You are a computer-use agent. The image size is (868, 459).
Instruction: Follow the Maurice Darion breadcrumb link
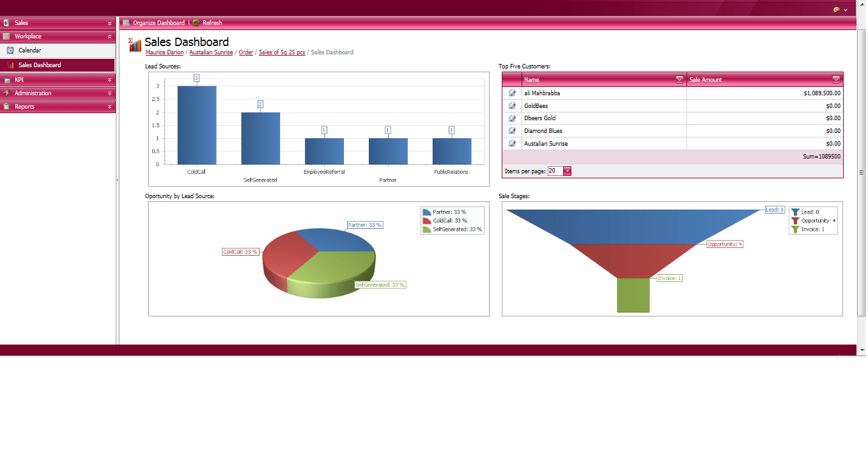point(164,52)
